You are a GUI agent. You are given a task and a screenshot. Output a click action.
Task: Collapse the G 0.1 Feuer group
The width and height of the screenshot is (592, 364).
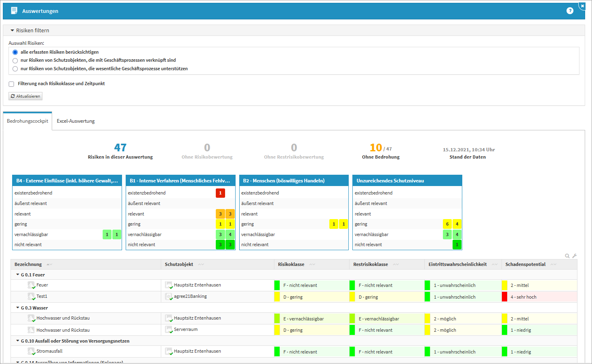coord(18,275)
